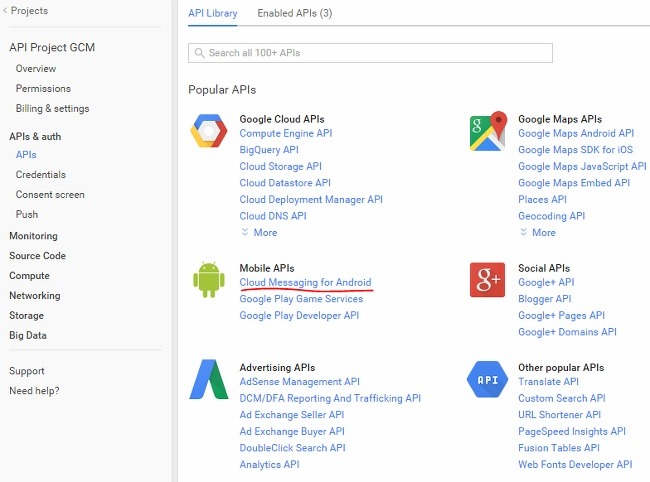Viewport: 650px width, 482px height.
Task: Expand the Monitoring section
Action: pos(34,236)
